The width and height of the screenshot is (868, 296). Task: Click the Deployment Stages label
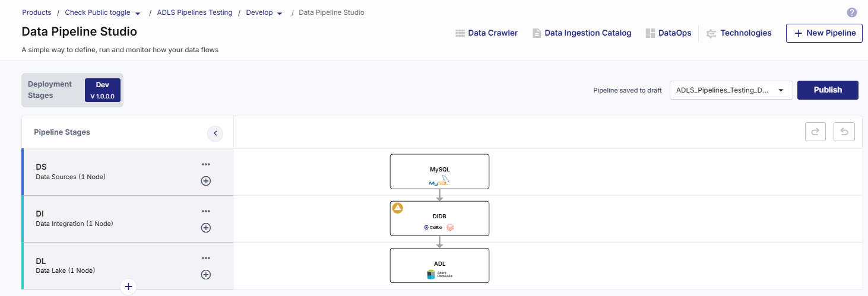pyautogui.click(x=50, y=90)
